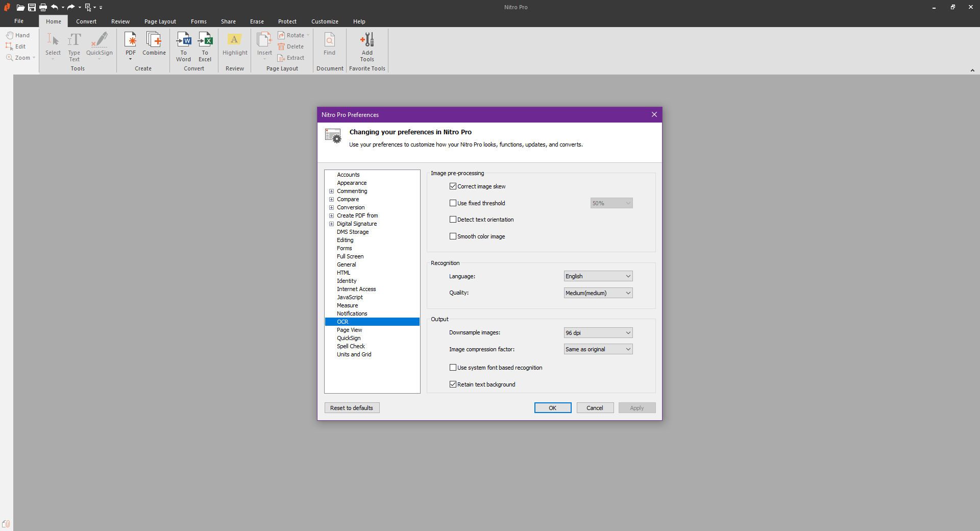Click the Reset to defaults button
980x531 pixels.
tap(352, 408)
